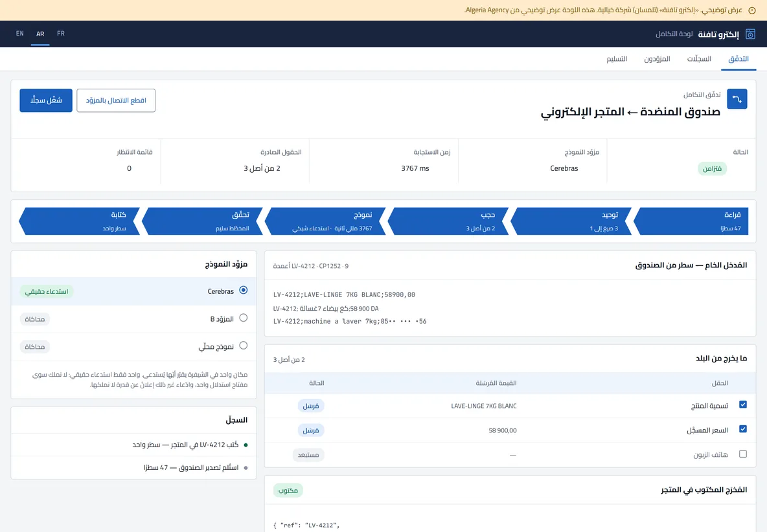Switch to the المزوّدون tab
Viewport: 767px width, 532px height.
point(657,59)
